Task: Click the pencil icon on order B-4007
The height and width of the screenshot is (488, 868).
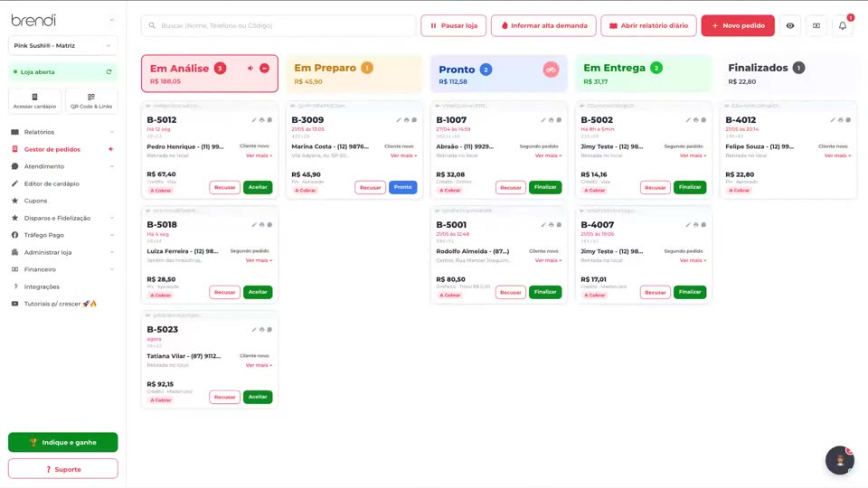Action: [688, 225]
